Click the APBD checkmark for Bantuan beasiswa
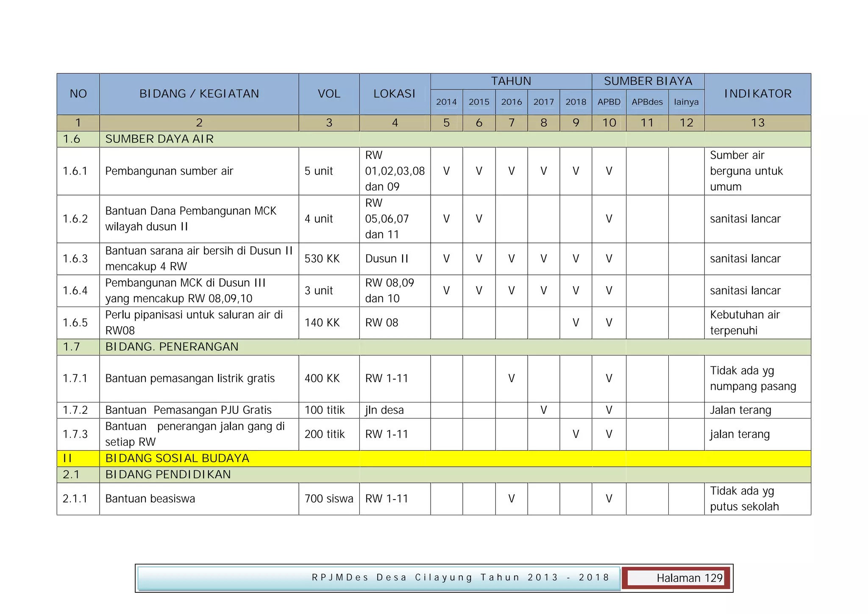 click(x=609, y=499)
